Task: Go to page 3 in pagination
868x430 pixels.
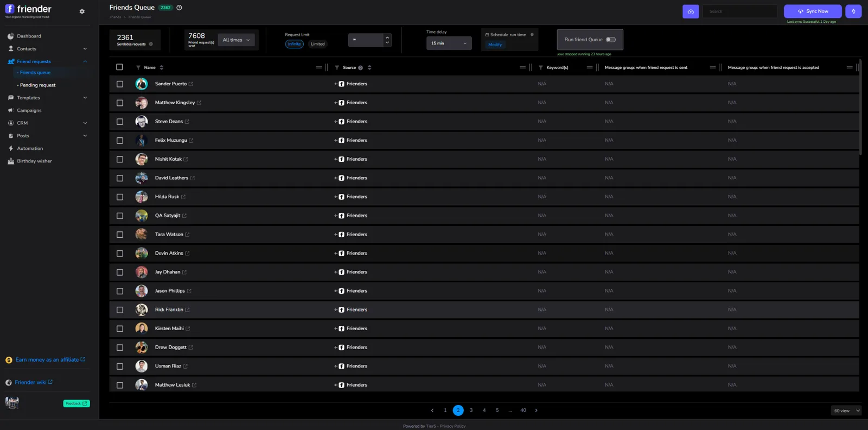Action: (471, 410)
